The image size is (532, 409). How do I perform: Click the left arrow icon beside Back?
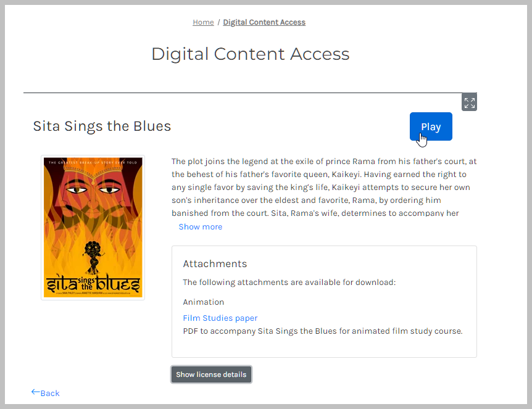coord(36,392)
